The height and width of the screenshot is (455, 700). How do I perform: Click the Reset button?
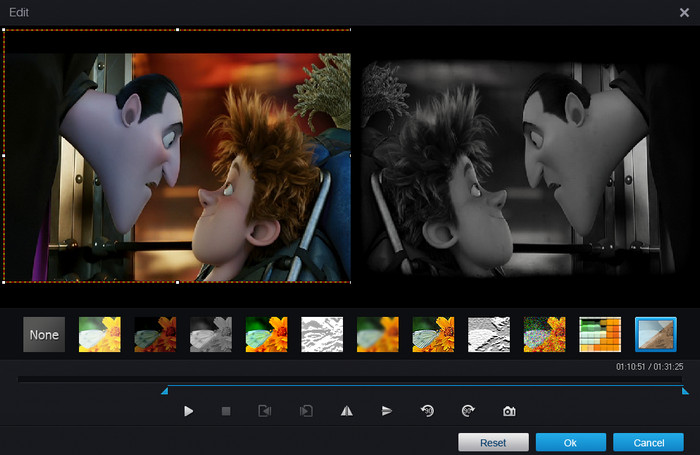(x=493, y=442)
